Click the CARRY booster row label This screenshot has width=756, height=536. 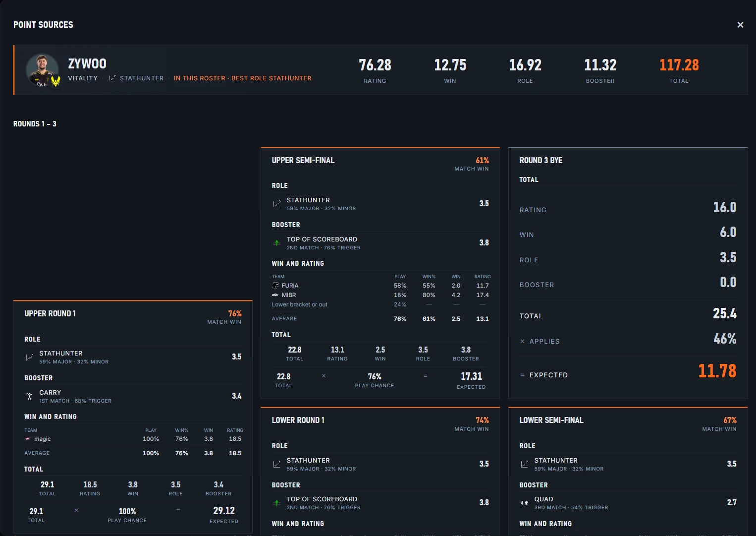(x=50, y=393)
